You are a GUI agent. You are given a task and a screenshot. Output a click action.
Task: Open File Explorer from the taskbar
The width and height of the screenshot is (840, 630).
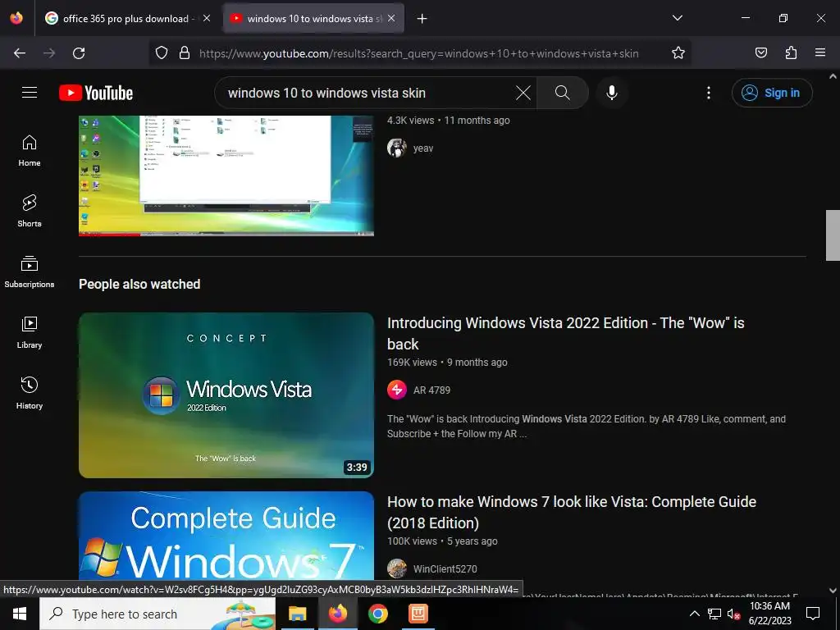pyautogui.click(x=297, y=614)
